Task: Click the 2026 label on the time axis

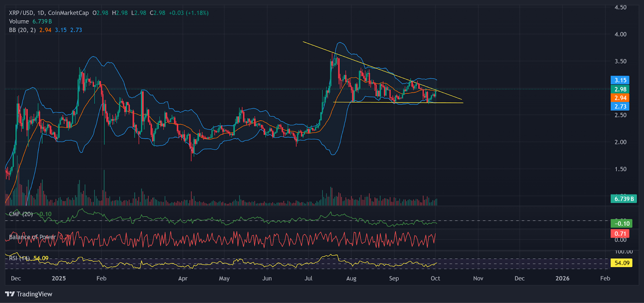Action: click(x=562, y=278)
